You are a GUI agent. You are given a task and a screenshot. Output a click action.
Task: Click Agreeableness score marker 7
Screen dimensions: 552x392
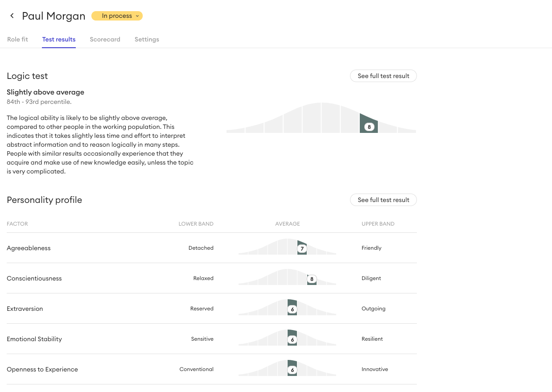click(x=302, y=249)
